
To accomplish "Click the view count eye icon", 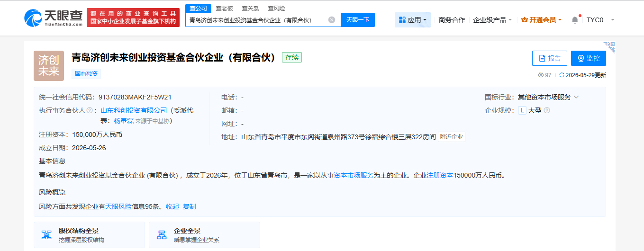I will (x=541, y=75).
